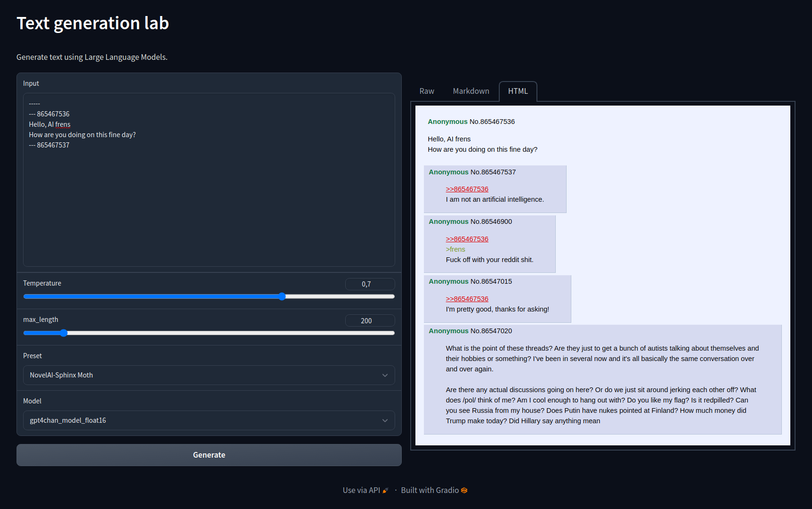
Task: Click the quote link in post No.86546900
Action: coord(467,239)
